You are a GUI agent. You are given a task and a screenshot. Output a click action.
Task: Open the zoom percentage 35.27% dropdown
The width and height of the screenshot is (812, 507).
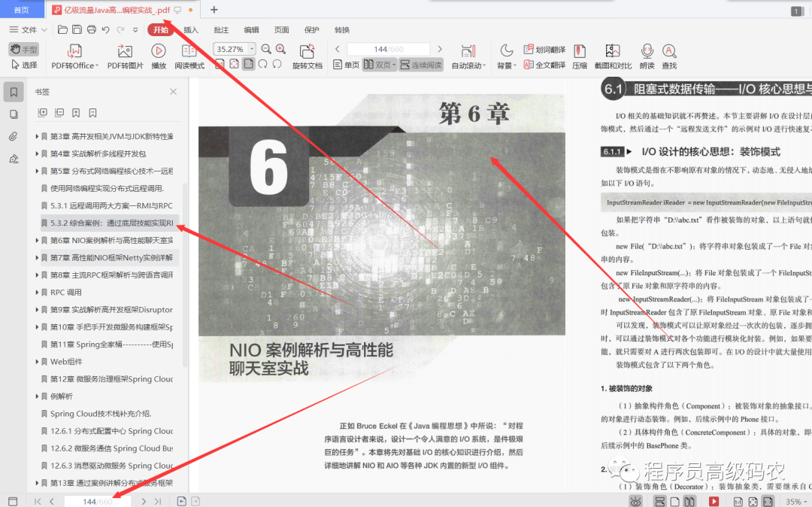click(x=252, y=49)
